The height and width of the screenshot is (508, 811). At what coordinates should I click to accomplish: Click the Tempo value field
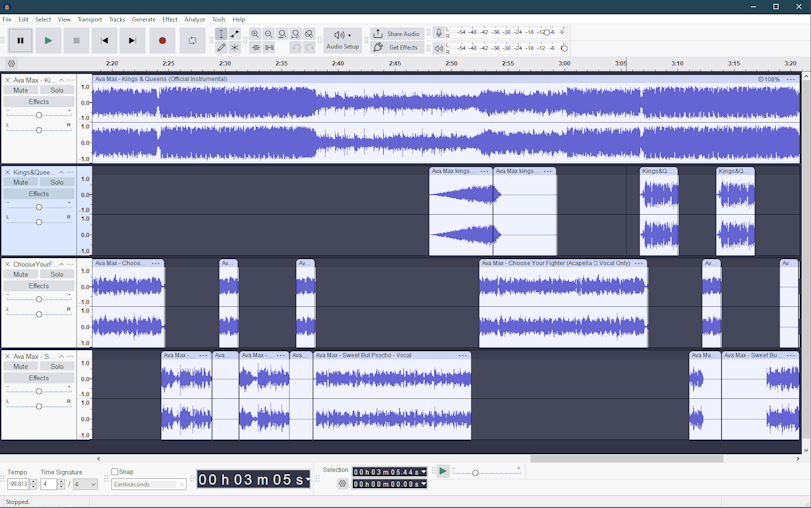pos(18,484)
